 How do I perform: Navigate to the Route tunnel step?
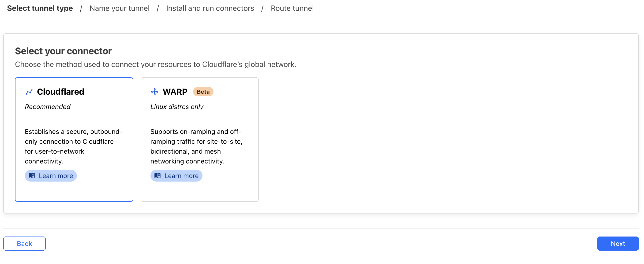click(x=292, y=8)
